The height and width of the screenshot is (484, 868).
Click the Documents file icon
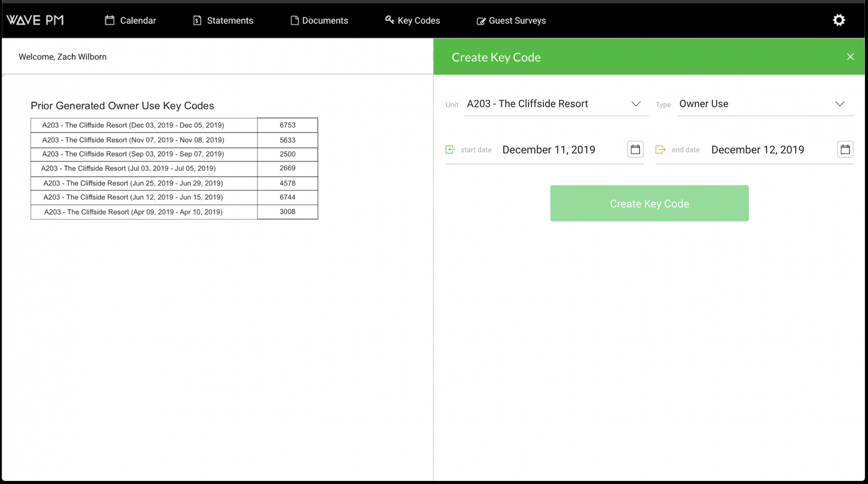point(294,20)
